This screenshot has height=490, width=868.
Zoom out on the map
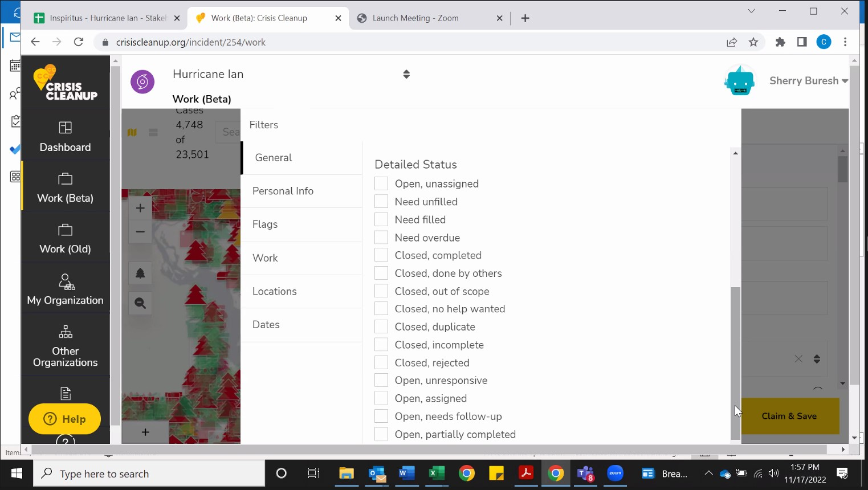tap(140, 232)
